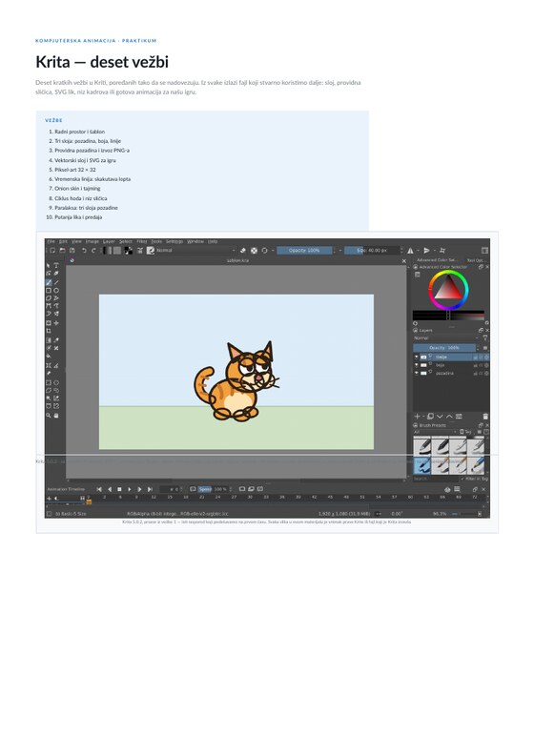Select highlighted blue brush preset thumbnail
Screen dimensions: 534x756
[x=421, y=466]
